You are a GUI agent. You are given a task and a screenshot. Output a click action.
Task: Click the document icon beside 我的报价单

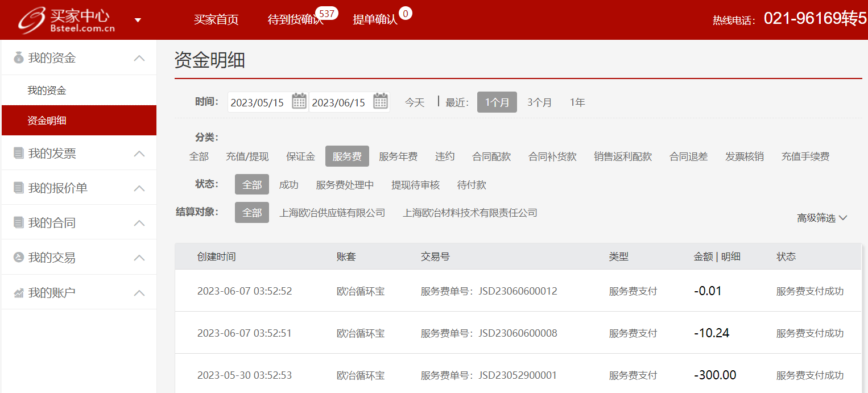point(18,188)
